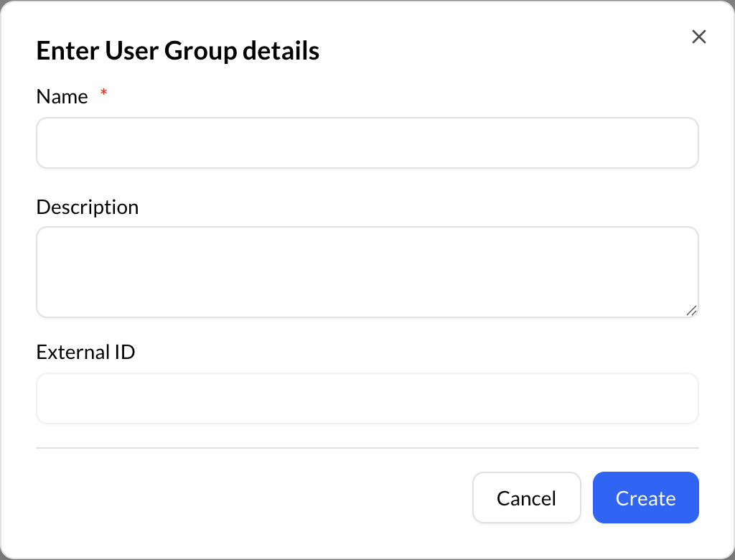
Task: Click the Name field label
Action: tap(62, 96)
